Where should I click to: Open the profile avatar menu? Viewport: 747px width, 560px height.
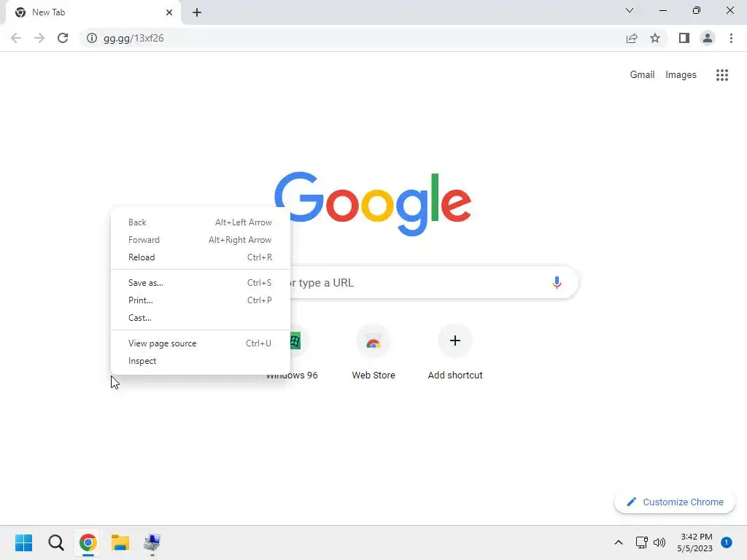click(x=708, y=38)
